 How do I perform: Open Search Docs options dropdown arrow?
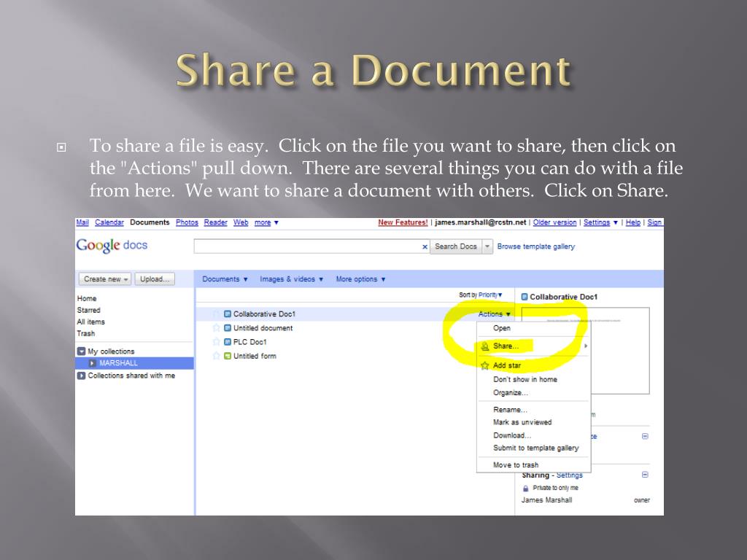[487, 246]
